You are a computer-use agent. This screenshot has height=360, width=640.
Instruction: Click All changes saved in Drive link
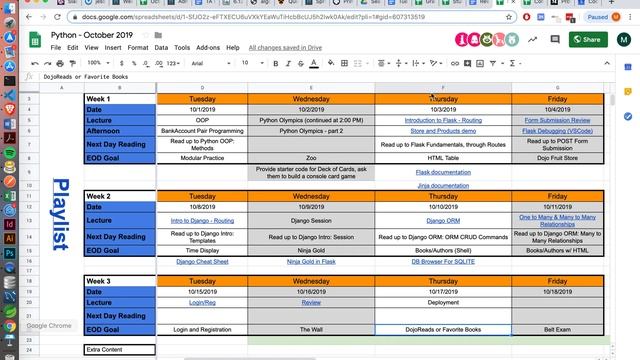pos(285,48)
